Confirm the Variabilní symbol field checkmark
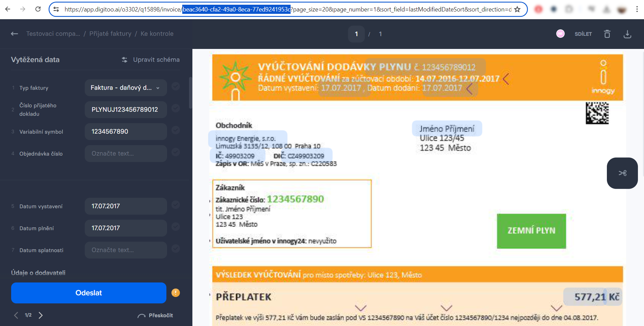Image resolution: width=644 pixels, height=326 pixels. [176, 130]
